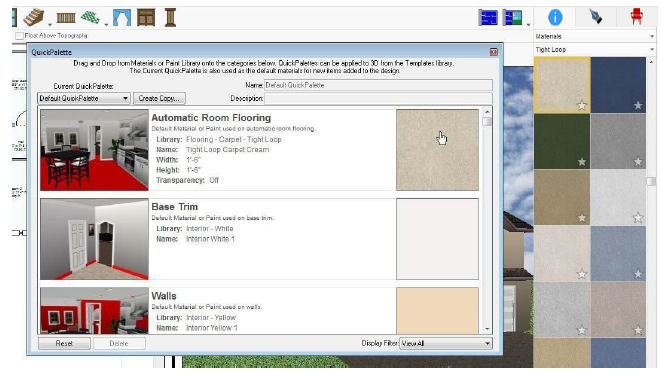The width and height of the screenshot is (661, 378).
Task: Select the navy blue carpet swatch
Action: click(x=618, y=85)
